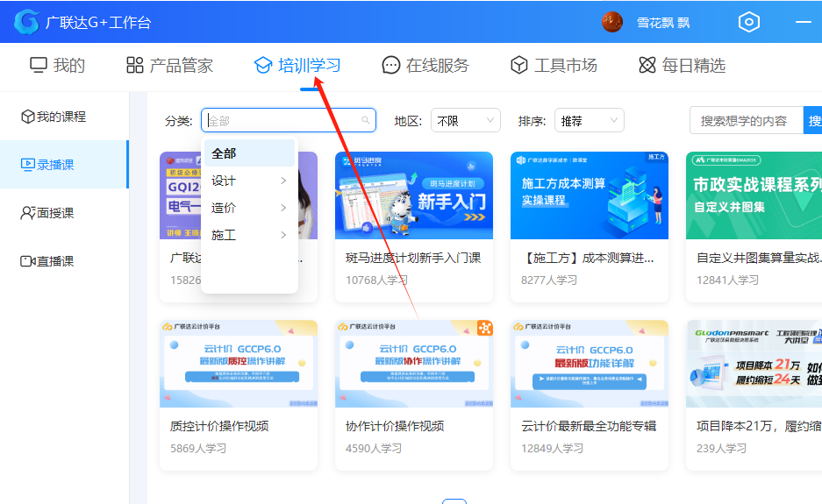Viewport: 822px width, 504px height.
Task: Click title 云计价最新最全功能专辑
Action: [x=589, y=426]
